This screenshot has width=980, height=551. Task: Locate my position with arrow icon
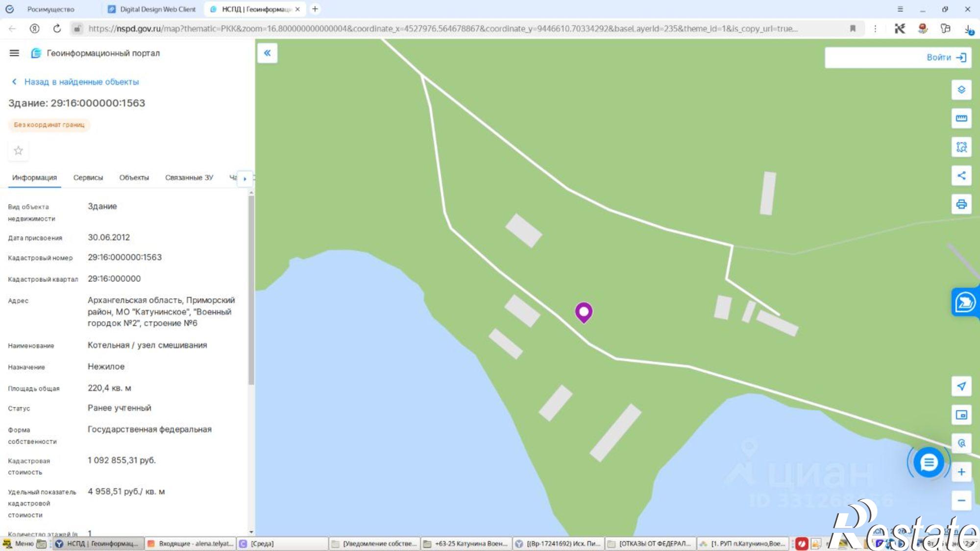tap(961, 386)
